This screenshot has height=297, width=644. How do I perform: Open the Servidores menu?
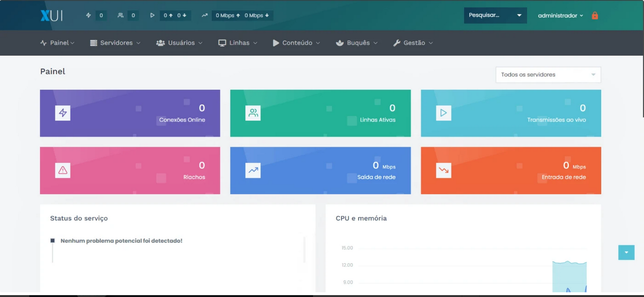point(115,43)
